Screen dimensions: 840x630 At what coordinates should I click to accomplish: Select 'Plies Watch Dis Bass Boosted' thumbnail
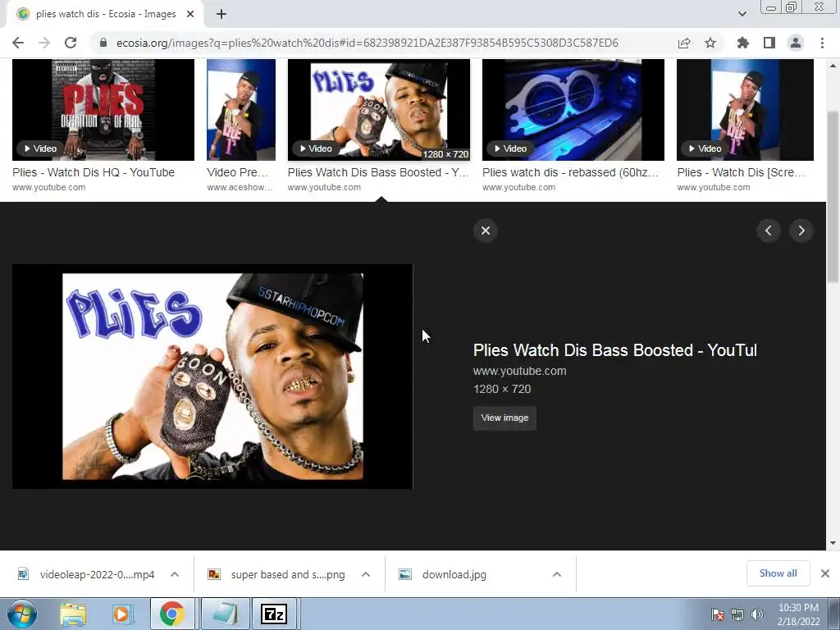pos(379,110)
